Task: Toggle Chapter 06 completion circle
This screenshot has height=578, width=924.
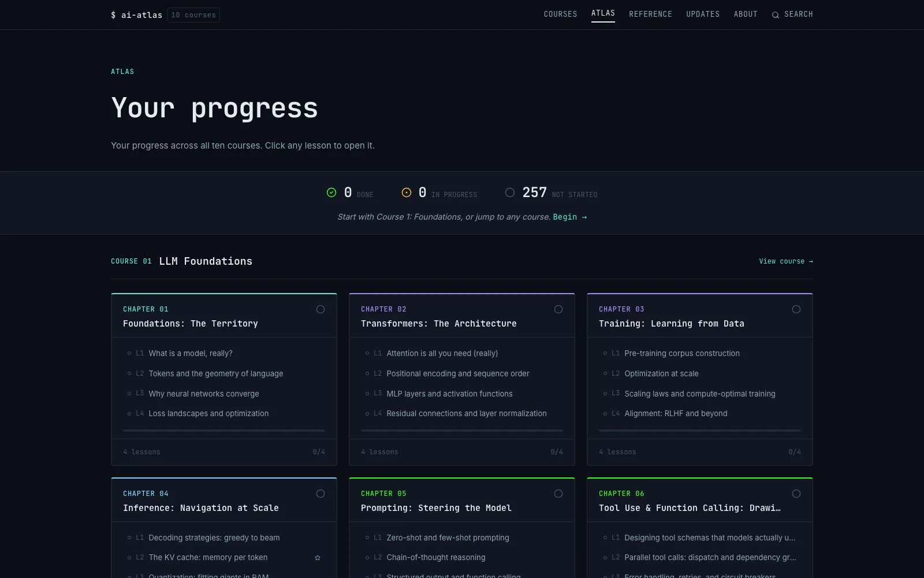Action: [796, 494]
